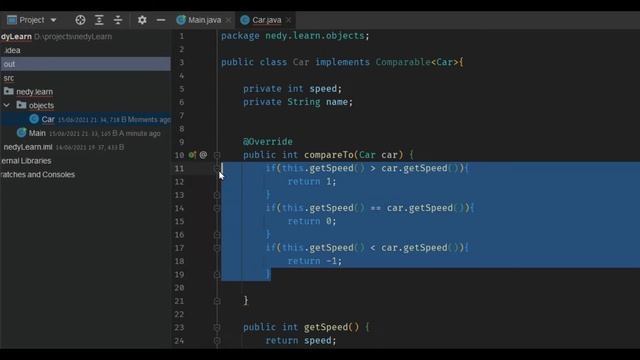Select the out folder in the tree
Screen dimensions: 640x360
pos(85,64)
